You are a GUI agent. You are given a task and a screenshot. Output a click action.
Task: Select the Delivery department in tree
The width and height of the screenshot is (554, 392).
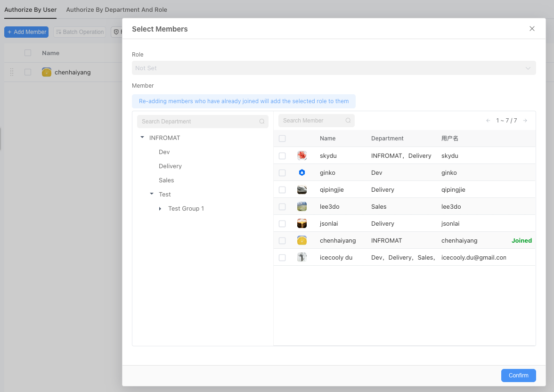click(x=170, y=166)
